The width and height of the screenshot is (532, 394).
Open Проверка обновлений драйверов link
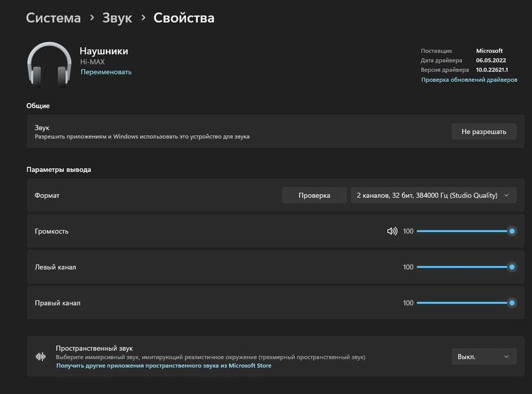pyautogui.click(x=469, y=79)
